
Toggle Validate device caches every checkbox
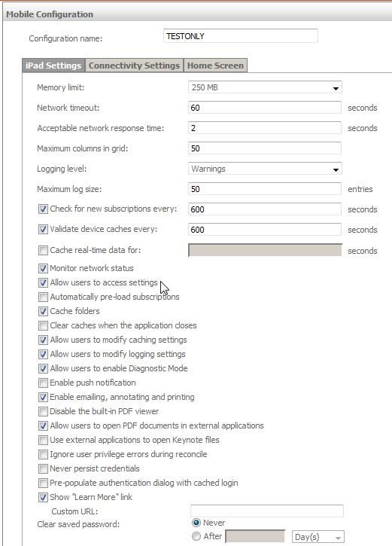[x=43, y=229]
